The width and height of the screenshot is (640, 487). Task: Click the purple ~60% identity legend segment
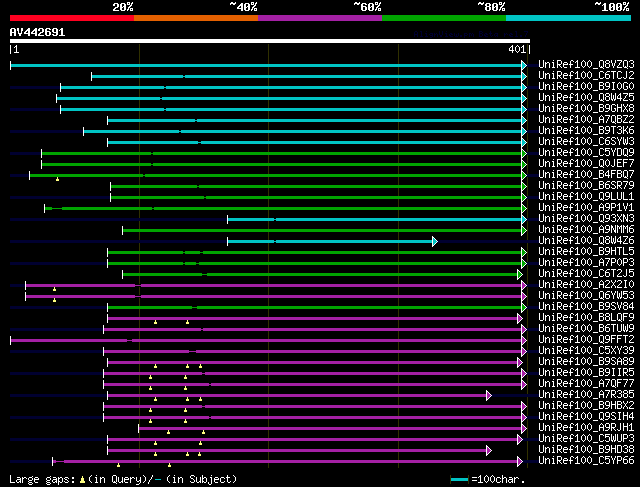320,18
